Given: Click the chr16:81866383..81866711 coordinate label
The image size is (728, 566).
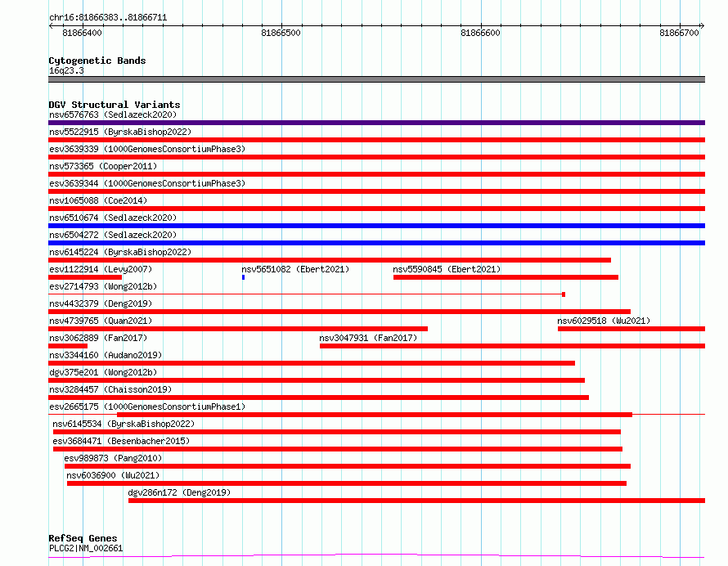Looking at the screenshot, I should click(x=108, y=18).
